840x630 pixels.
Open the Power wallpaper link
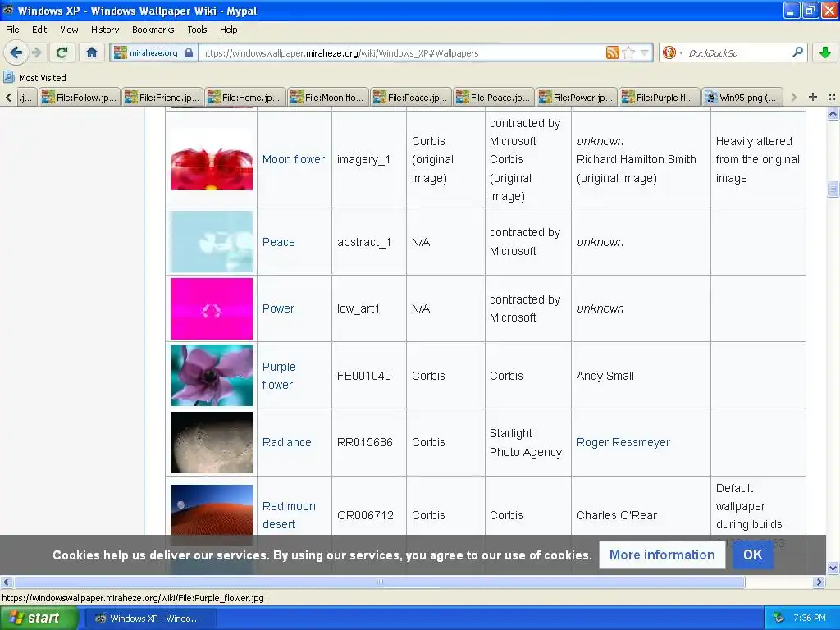278,308
